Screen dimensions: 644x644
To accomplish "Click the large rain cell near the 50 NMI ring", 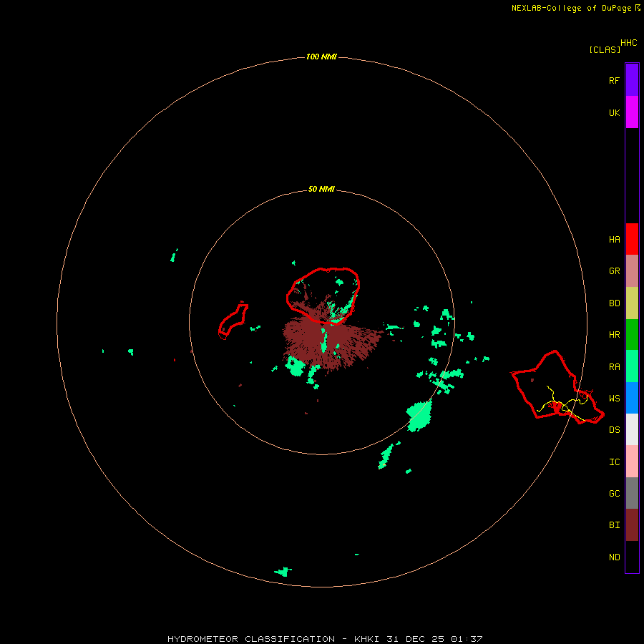I will coord(419,415).
